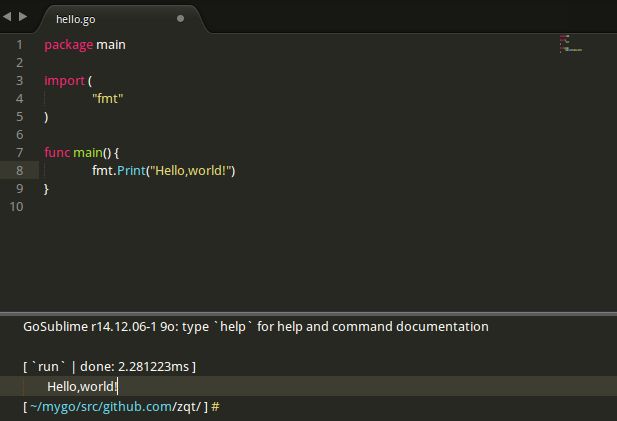Click line number 7 in gutter
617x421 pixels.
click(19, 153)
